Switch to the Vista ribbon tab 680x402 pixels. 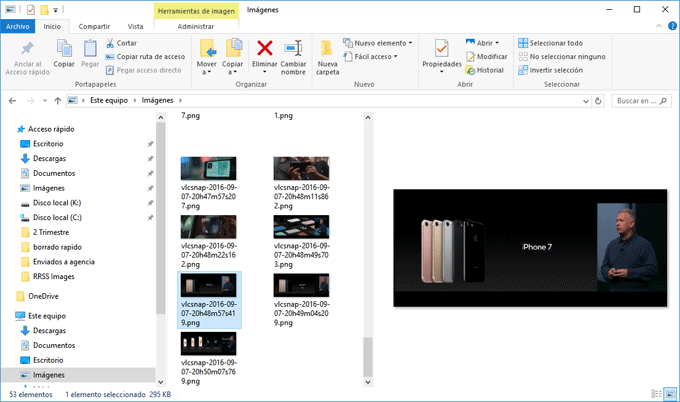[134, 26]
